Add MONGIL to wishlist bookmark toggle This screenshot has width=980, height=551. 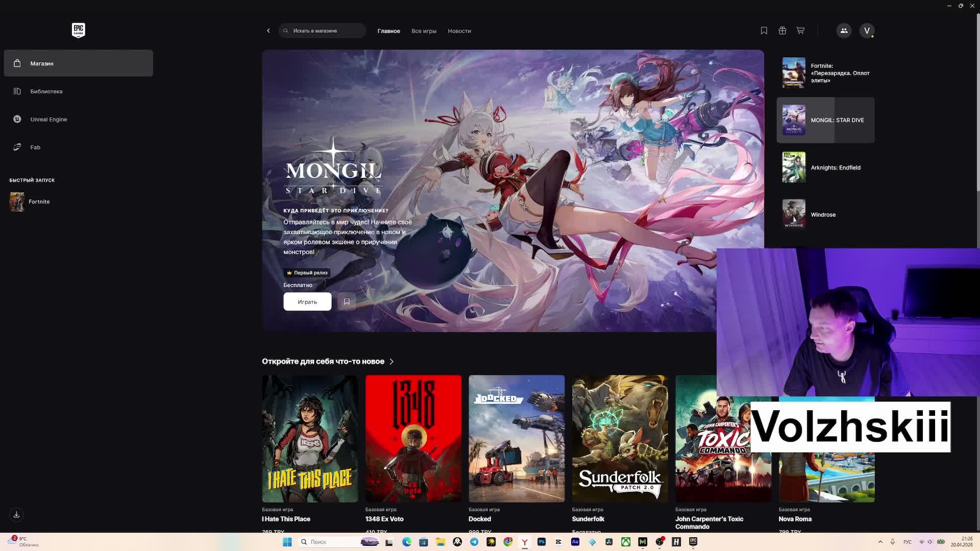pos(347,302)
